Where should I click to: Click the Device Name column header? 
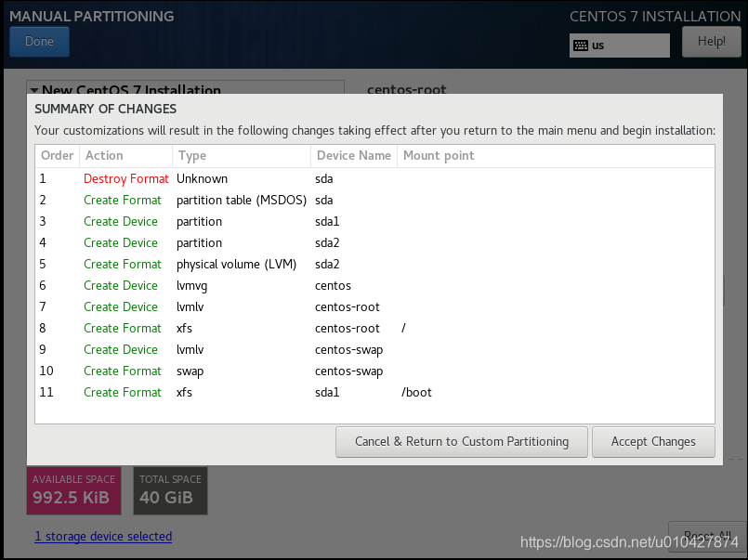pos(354,156)
